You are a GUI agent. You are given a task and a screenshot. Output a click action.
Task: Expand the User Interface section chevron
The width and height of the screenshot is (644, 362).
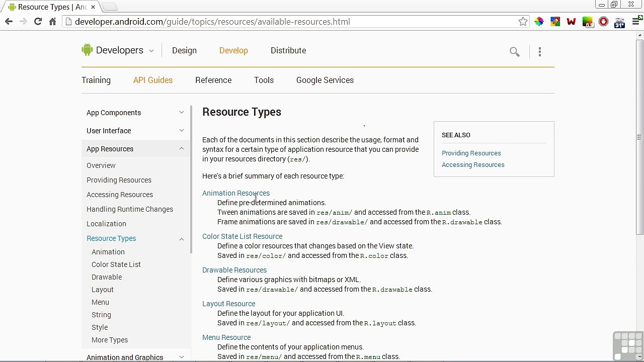(182, 131)
